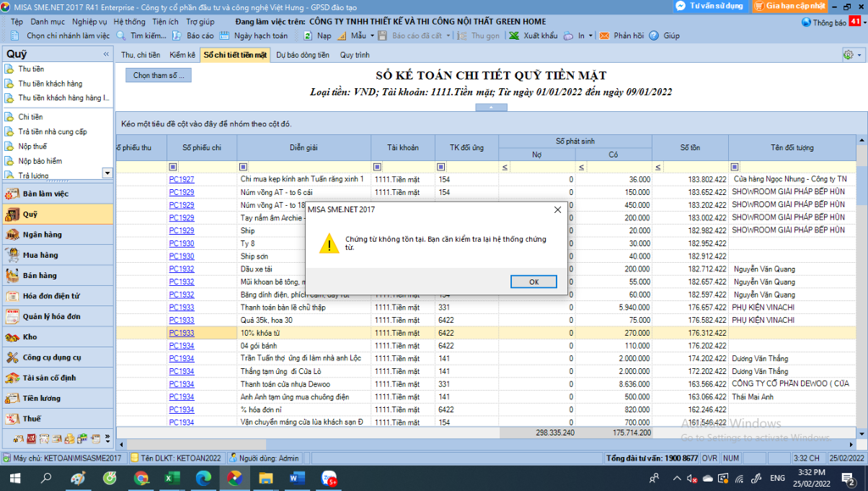Open the Bán hàng module
Viewport: 868px width, 491px height.
(x=58, y=276)
